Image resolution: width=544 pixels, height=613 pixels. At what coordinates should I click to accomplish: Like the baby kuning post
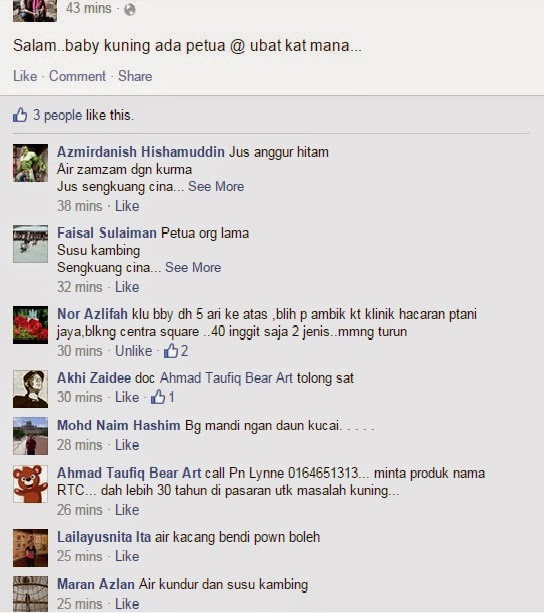coord(25,76)
